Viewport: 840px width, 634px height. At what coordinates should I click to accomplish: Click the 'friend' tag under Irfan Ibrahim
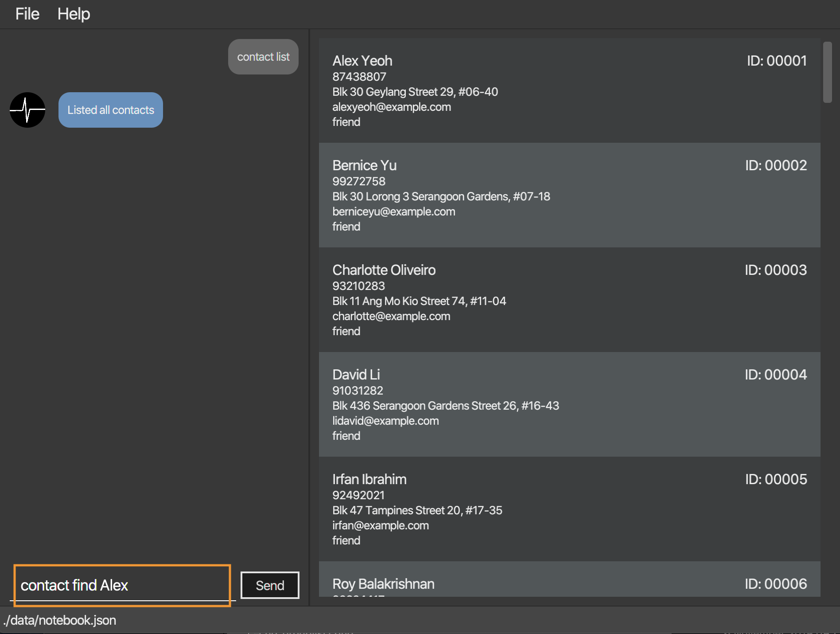pos(346,540)
